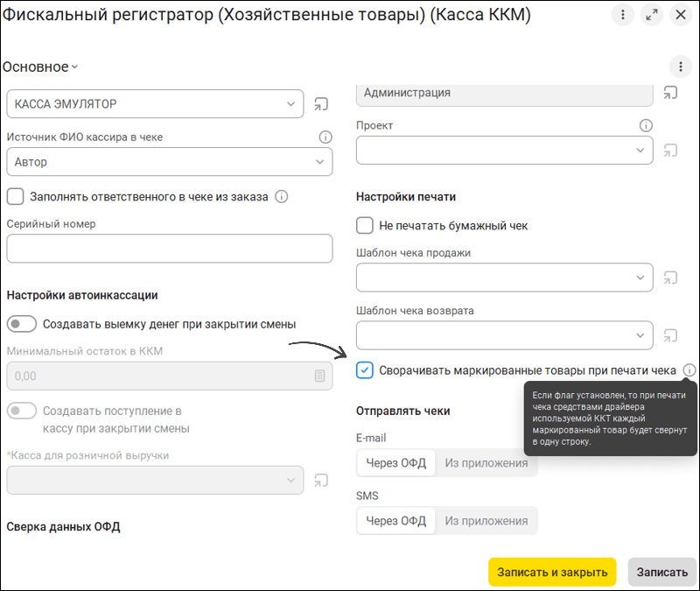Show info for Заполнять ответственного в чеке
Image resolution: width=700 pixels, height=591 pixels.
point(281,196)
